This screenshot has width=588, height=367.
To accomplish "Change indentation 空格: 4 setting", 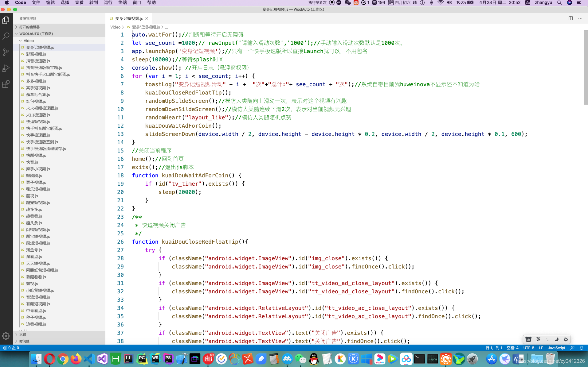I will point(512,348).
